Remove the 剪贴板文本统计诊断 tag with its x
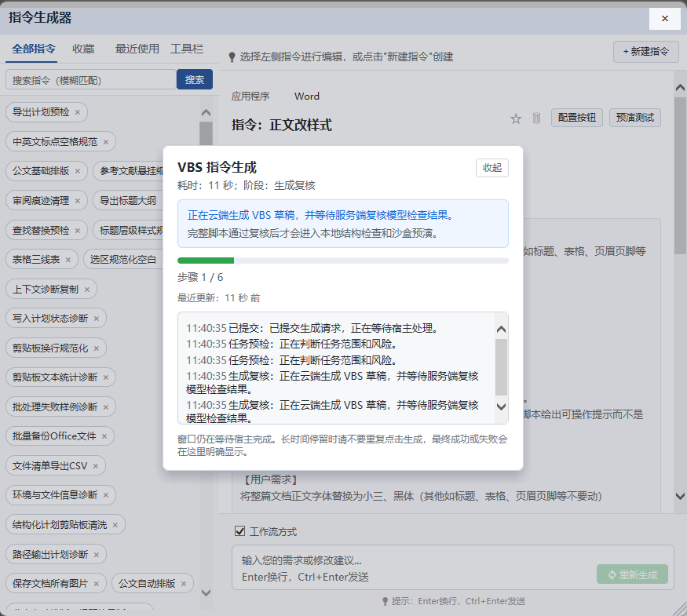Screen dimensions: 687x616 pyautogui.click(x=105, y=377)
